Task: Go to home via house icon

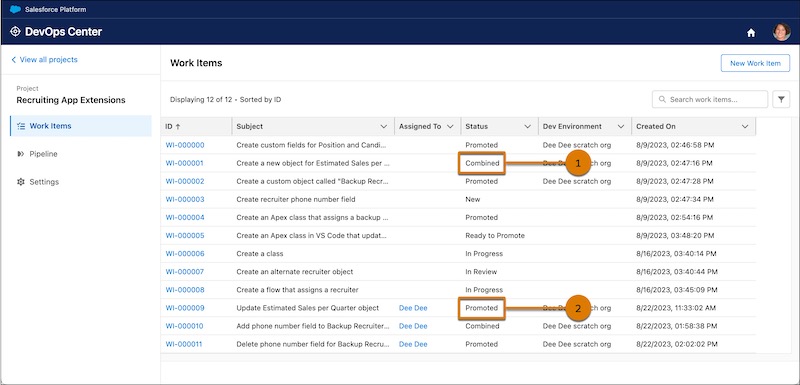Action: [x=751, y=33]
